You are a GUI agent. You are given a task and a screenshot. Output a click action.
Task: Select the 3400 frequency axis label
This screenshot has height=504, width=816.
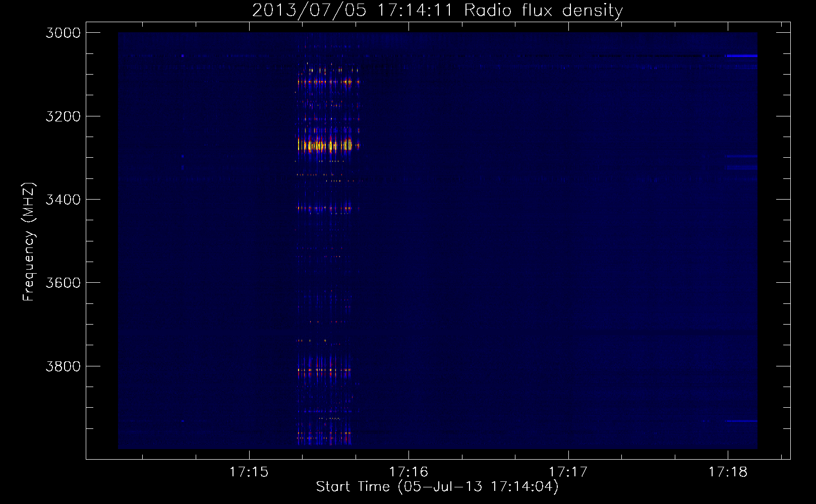click(63, 200)
